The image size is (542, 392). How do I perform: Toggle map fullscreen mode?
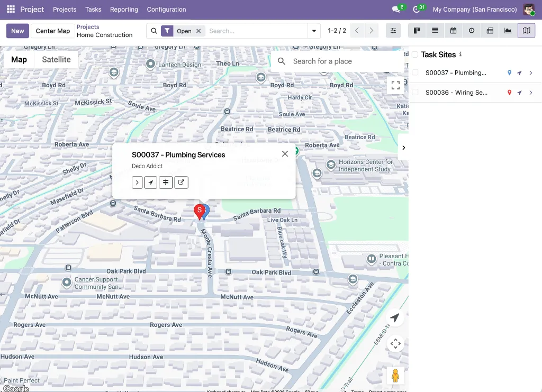(395, 85)
